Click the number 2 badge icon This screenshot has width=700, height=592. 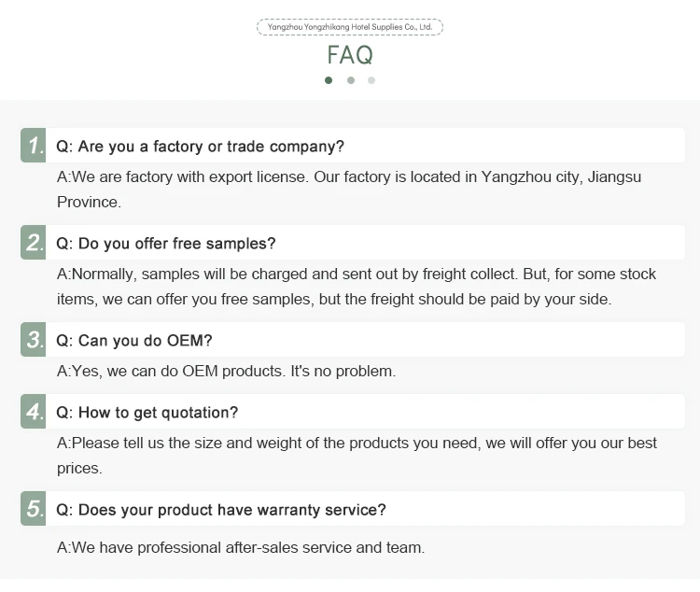click(34, 243)
